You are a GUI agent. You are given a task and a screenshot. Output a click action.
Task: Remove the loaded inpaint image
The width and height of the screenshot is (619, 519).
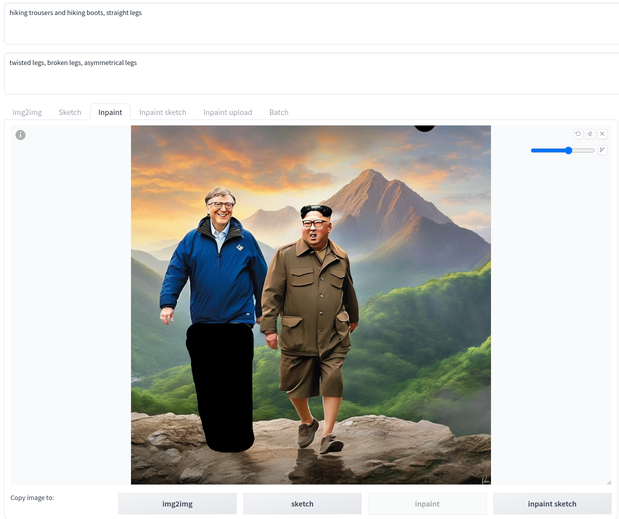pos(602,134)
